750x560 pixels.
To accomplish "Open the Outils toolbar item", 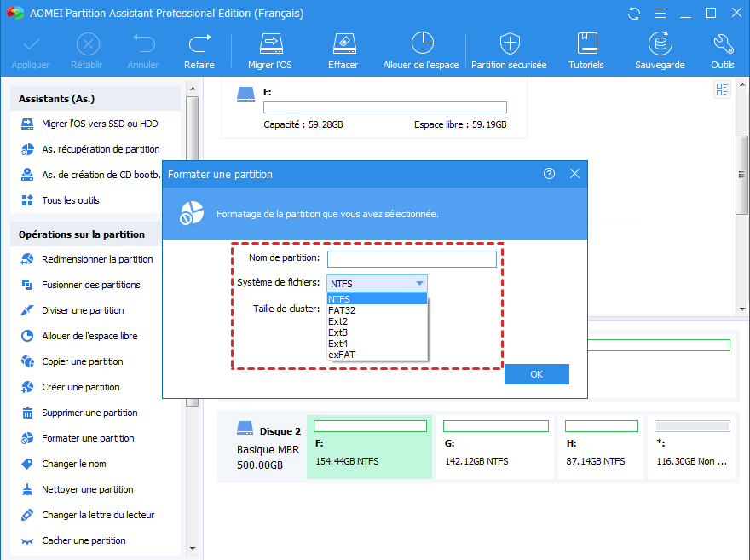I will click(x=723, y=50).
